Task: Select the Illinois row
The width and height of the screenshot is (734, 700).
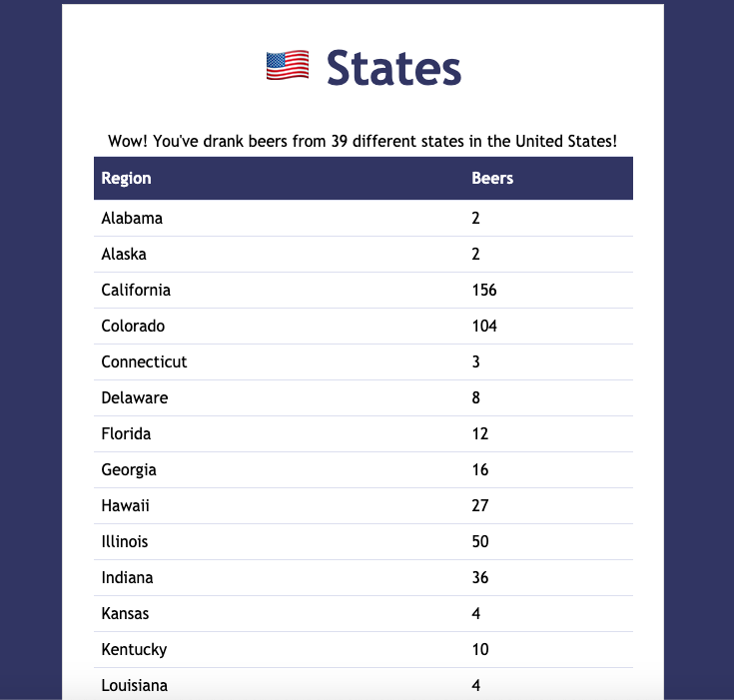Action: click(x=364, y=542)
